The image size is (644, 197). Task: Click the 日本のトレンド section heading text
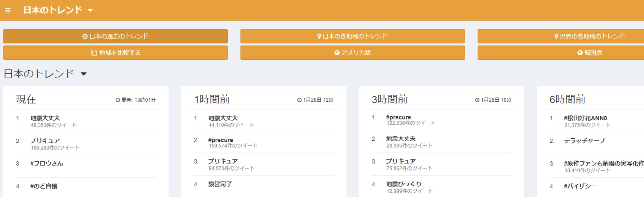pos(39,73)
